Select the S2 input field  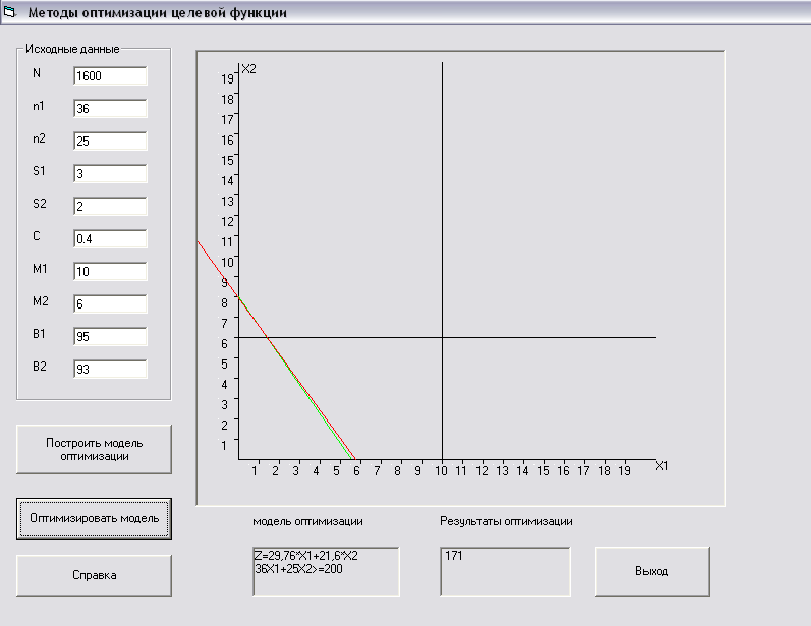click(x=110, y=206)
